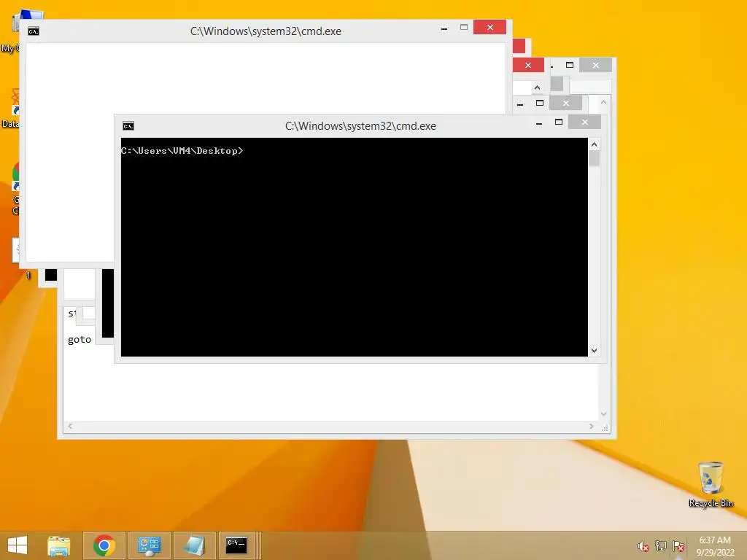The image size is (747, 560).
Task: Click right arrow of notepad horizontal scrollbar
Action: coord(591,426)
